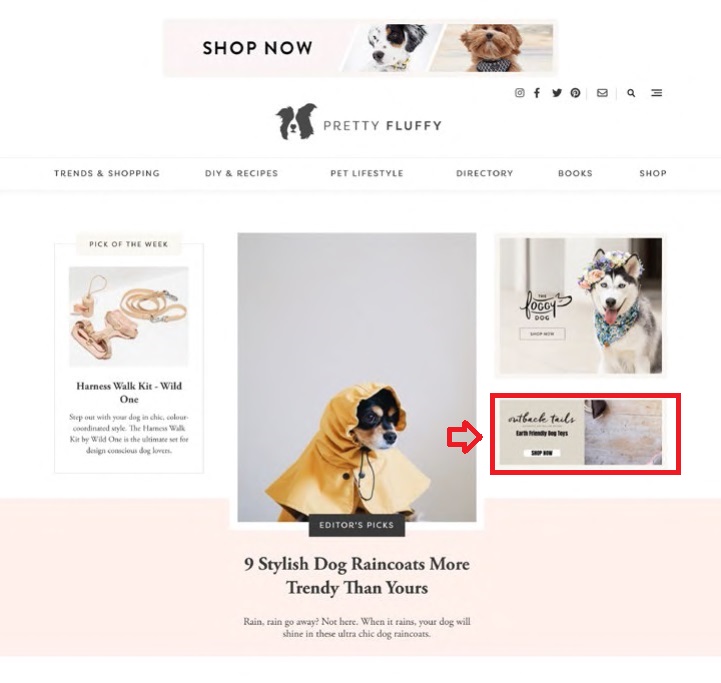This screenshot has width=721, height=683.
Task: Open the Twitter bird icon
Action: [x=557, y=93]
